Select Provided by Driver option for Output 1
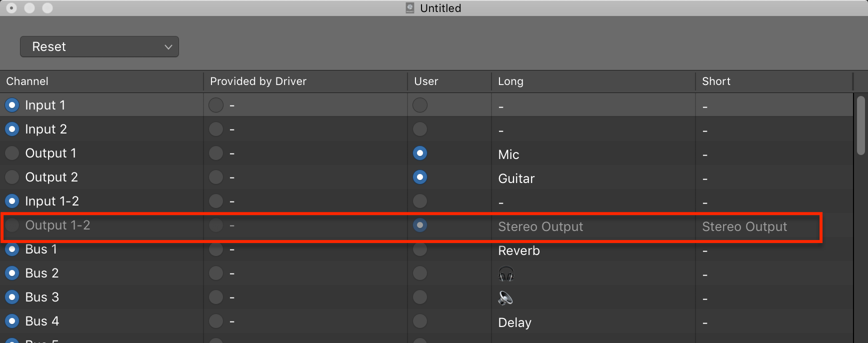Viewport: 868px width, 343px height. [x=216, y=153]
